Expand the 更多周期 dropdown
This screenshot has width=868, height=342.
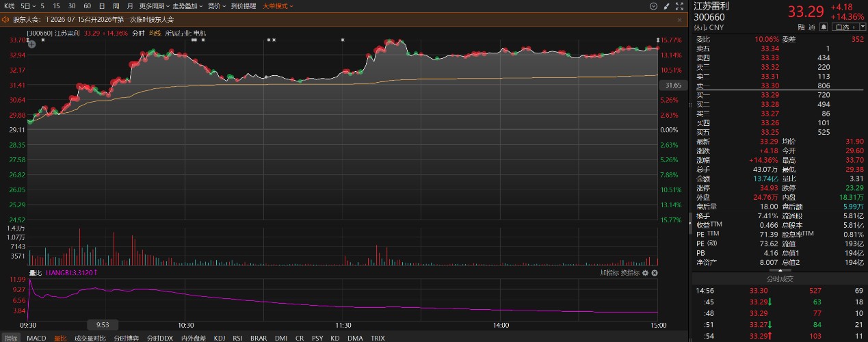[153, 5]
